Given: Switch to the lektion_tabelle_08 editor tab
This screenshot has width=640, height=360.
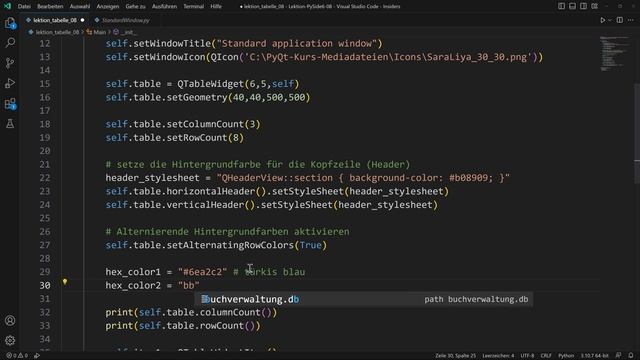Looking at the screenshot, I should tap(55, 20).
